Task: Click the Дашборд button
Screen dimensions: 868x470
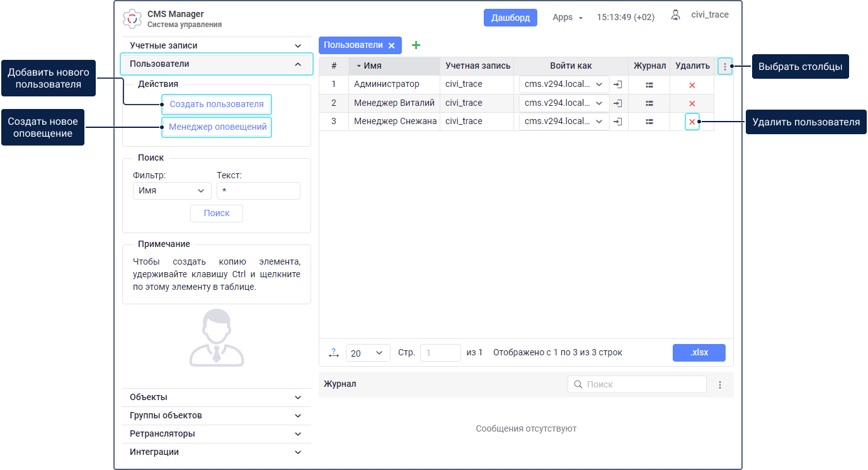Action: pos(510,18)
